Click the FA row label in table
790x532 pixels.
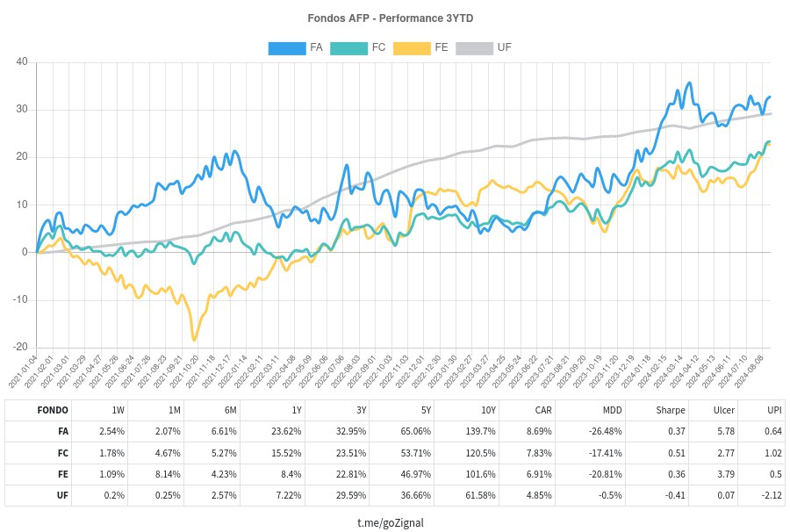pos(63,431)
